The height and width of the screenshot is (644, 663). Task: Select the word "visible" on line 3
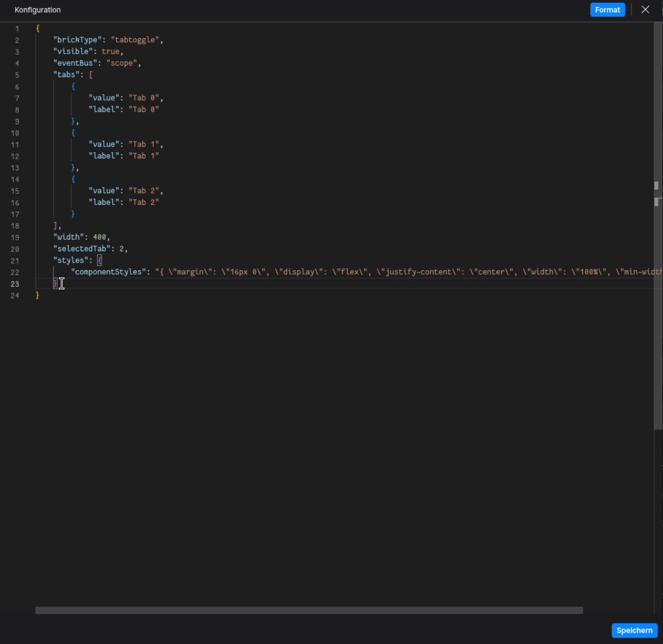[x=73, y=51]
